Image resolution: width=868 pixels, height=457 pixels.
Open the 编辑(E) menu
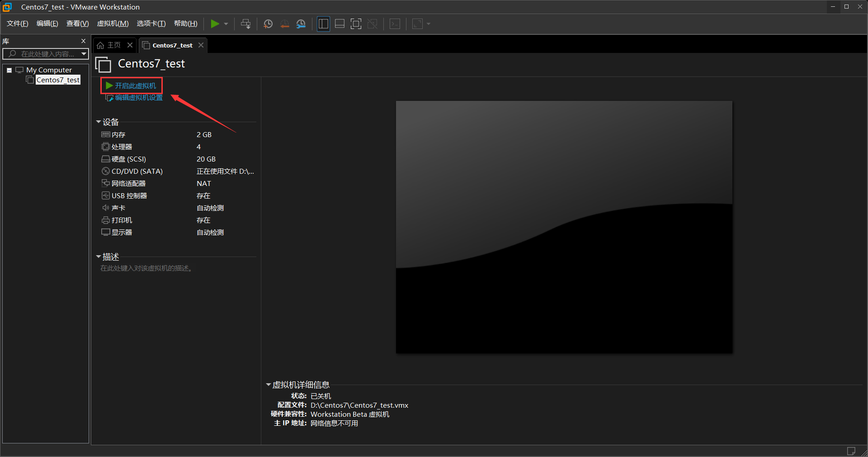pos(47,24)
